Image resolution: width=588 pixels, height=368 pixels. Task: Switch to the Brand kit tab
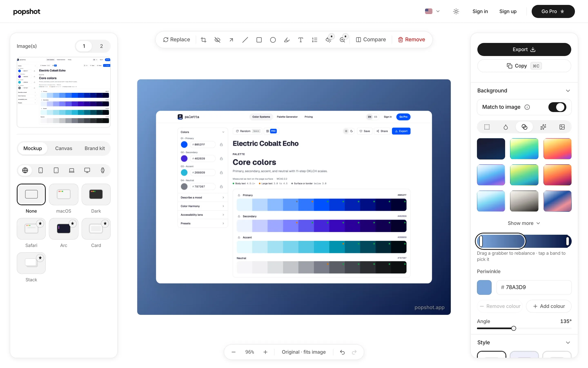95,148
